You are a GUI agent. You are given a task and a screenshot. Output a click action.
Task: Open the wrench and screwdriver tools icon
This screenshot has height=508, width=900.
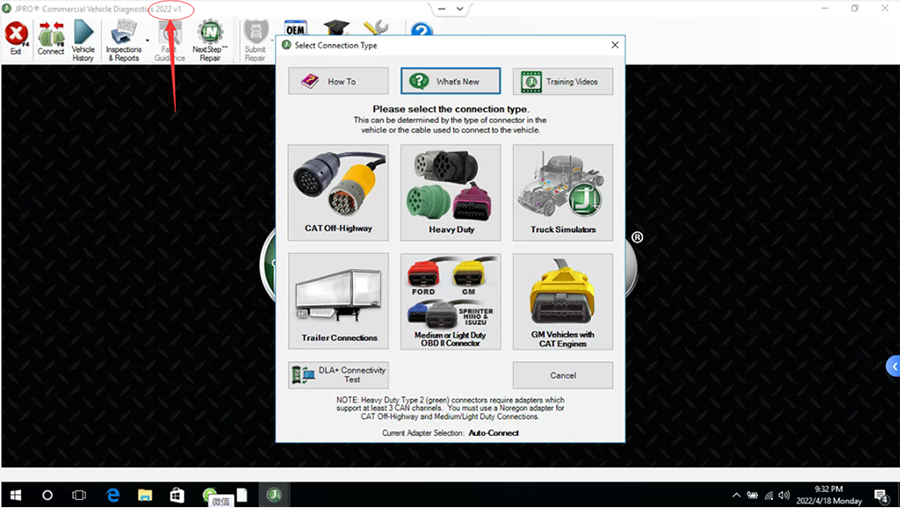(x=376, y=28)
